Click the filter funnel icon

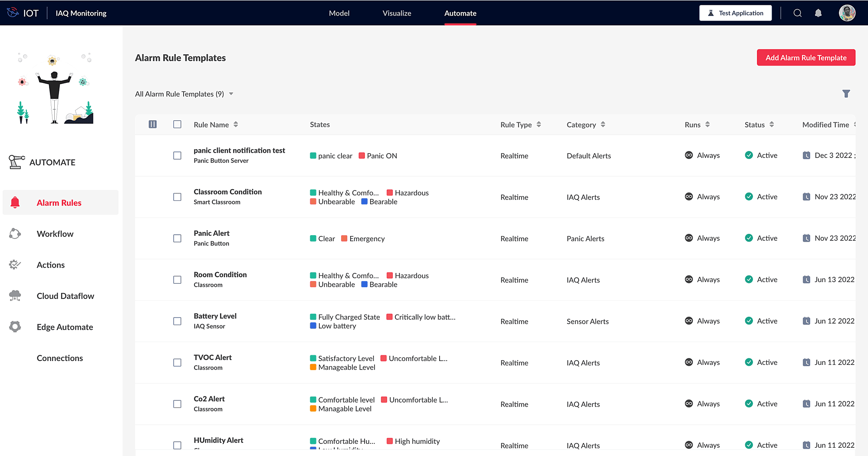(x=846, y=94)
